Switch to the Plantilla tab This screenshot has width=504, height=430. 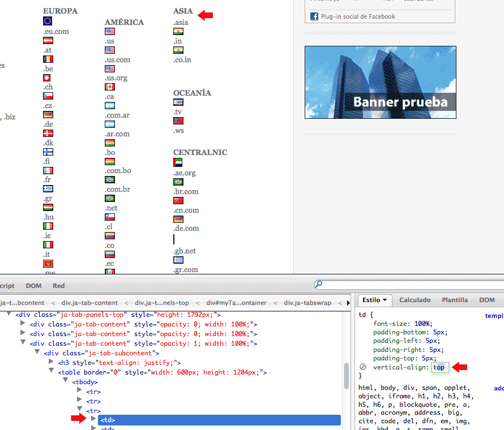(455, 300)
